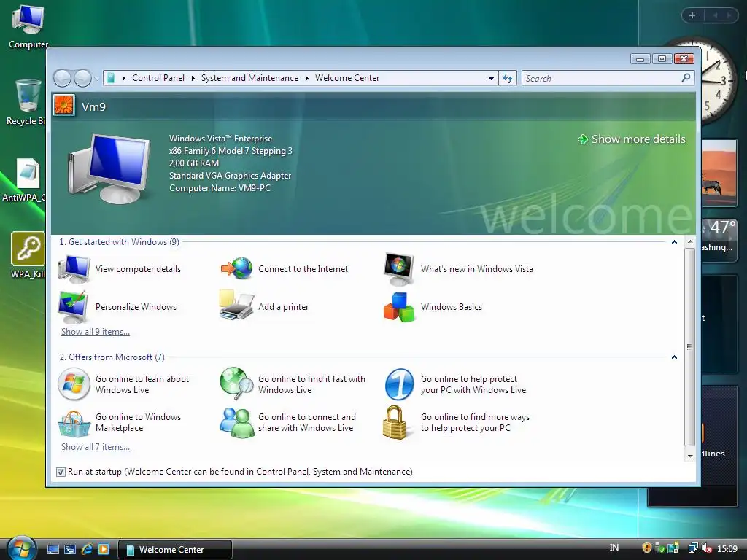
Task: Open the Windows Basics blocks icon
Action: 399,307
